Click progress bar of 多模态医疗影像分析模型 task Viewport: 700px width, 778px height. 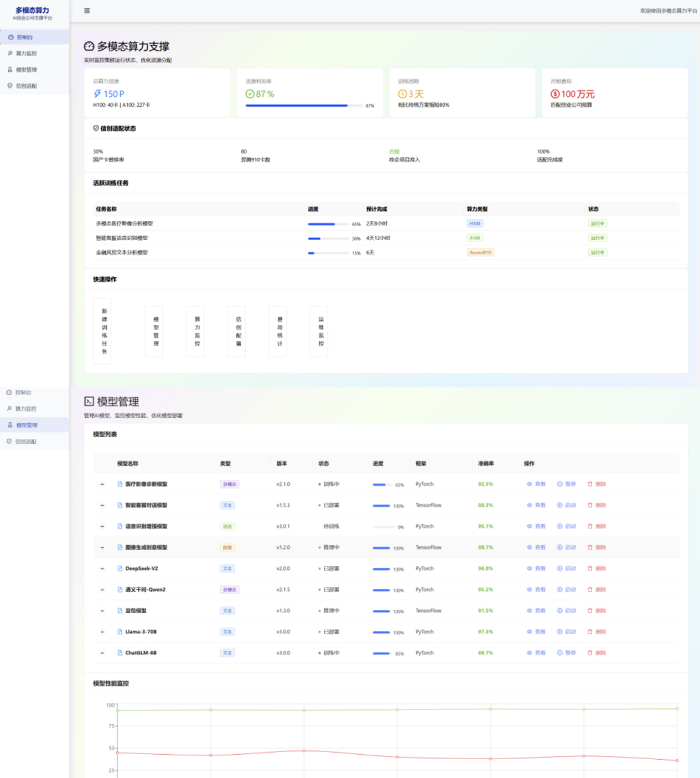[328, 224]
